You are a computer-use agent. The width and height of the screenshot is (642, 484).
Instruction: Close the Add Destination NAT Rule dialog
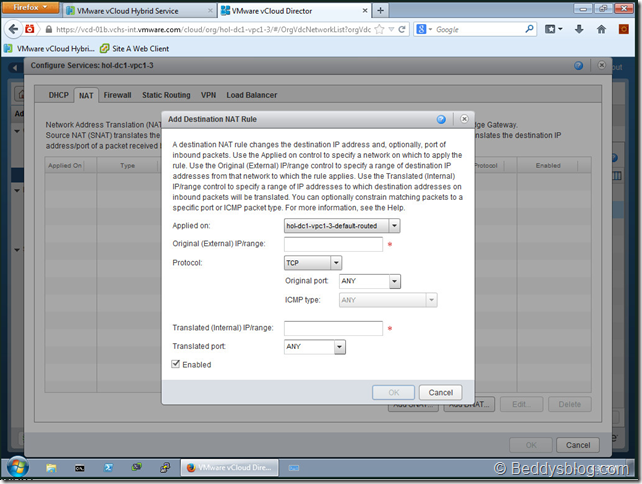tap(464, 119)
